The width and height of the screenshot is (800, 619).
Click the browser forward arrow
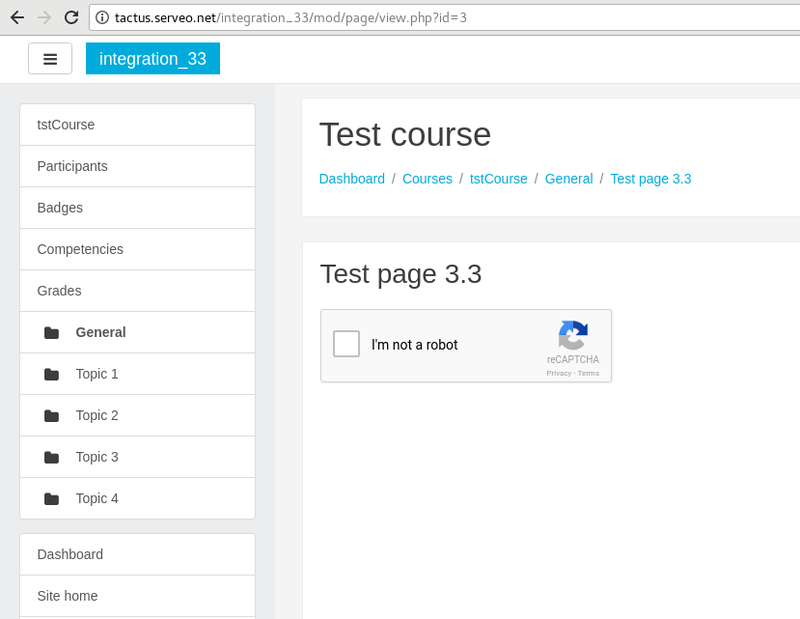44,18
